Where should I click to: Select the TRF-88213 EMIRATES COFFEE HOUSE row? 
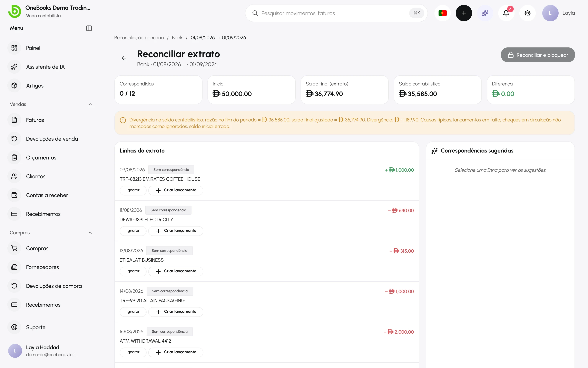pos(267,180)
